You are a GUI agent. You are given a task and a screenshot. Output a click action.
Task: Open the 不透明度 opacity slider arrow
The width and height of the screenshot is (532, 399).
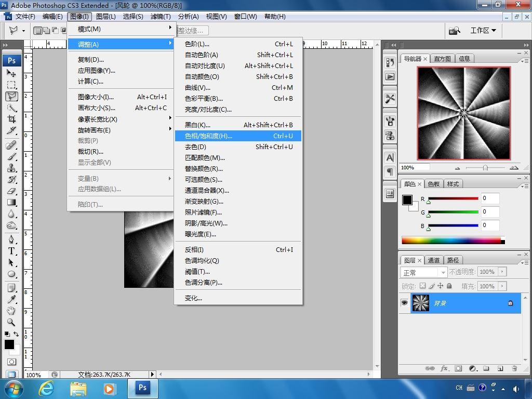[x=502, y=271]
